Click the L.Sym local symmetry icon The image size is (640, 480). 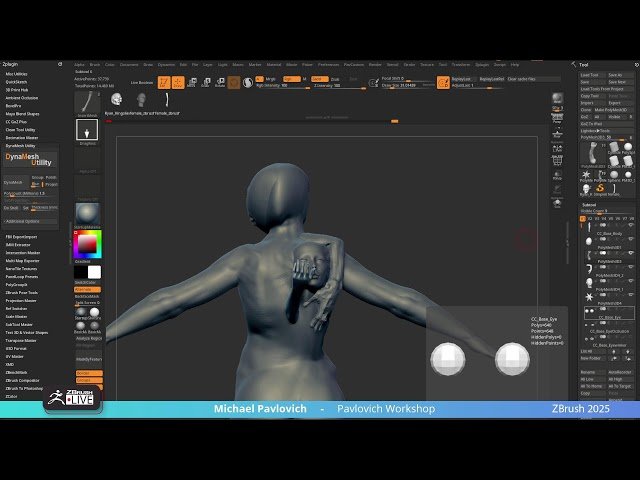coord(558,149)
